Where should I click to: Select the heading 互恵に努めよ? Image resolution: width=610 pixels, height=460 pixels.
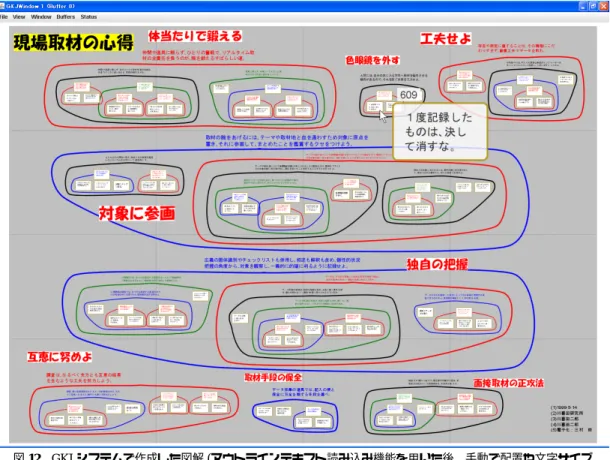pos(60,356)
